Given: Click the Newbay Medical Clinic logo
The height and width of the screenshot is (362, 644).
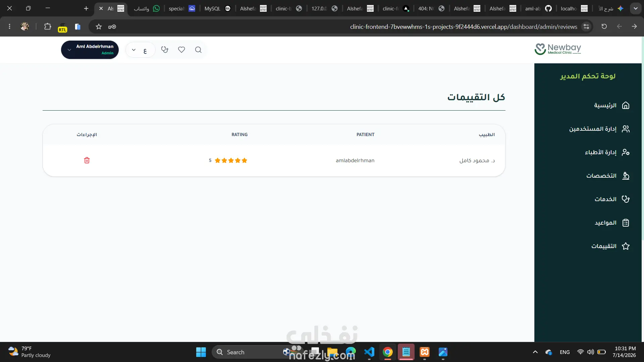Looking at the screenshot, I should (x=558, y=49).
